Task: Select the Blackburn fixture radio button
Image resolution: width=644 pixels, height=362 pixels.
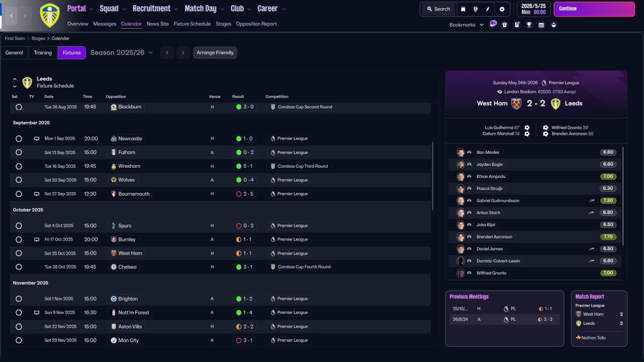Action: [x=19, y=107]
